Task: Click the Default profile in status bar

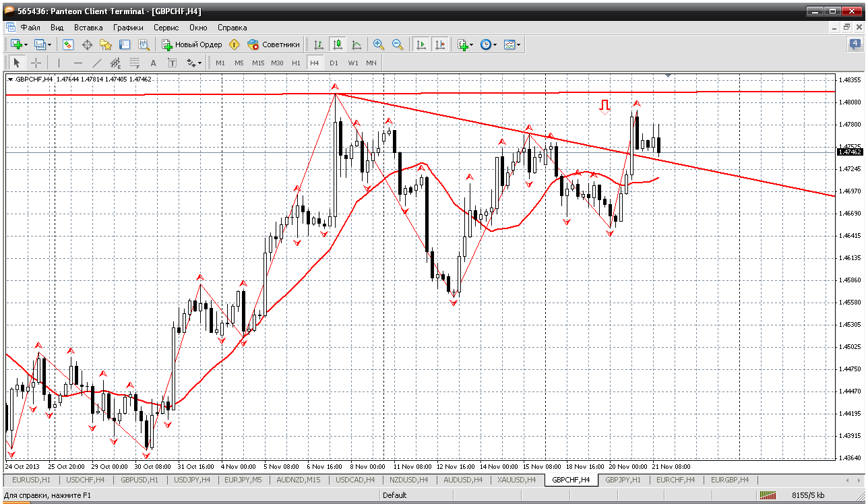Action: (394, 495)
